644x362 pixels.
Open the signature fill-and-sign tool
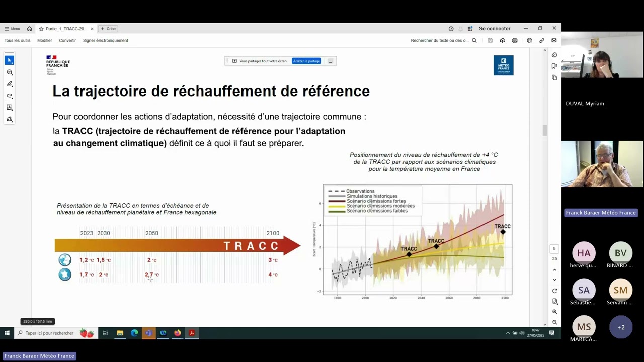[9, 119]
